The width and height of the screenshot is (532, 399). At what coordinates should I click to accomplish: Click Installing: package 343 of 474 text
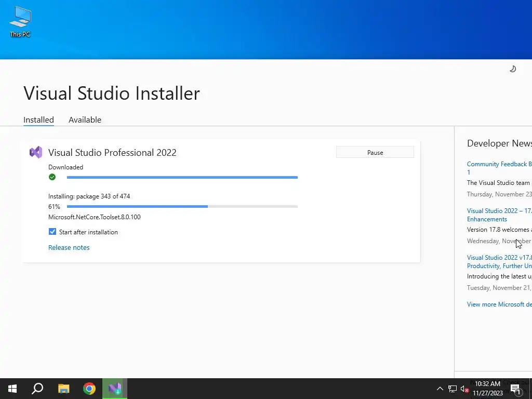click(89, 196)
